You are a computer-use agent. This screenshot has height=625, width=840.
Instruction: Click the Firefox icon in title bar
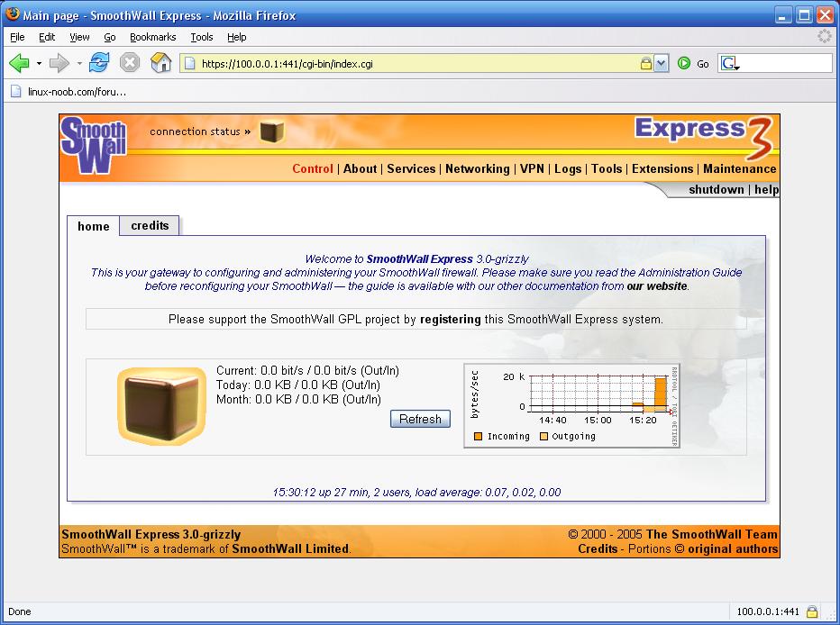(x=12, y=14)
